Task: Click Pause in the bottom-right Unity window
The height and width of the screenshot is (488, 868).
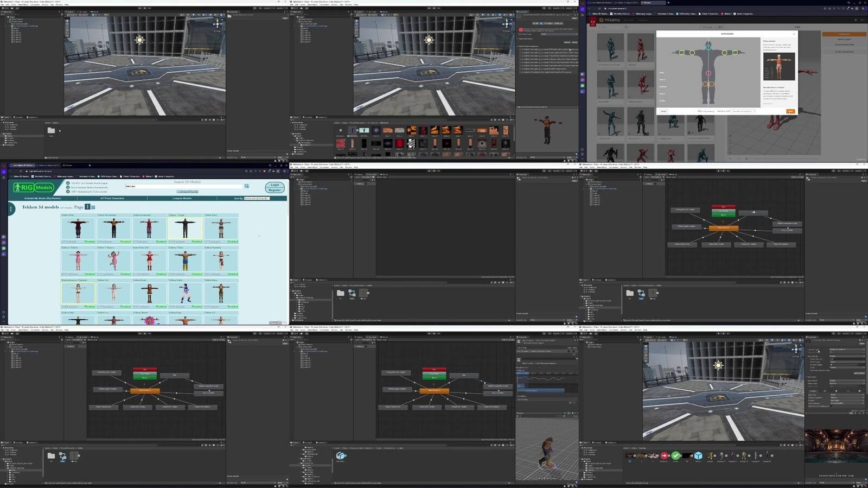Action: pyautogui.click(x=724, y=333)
